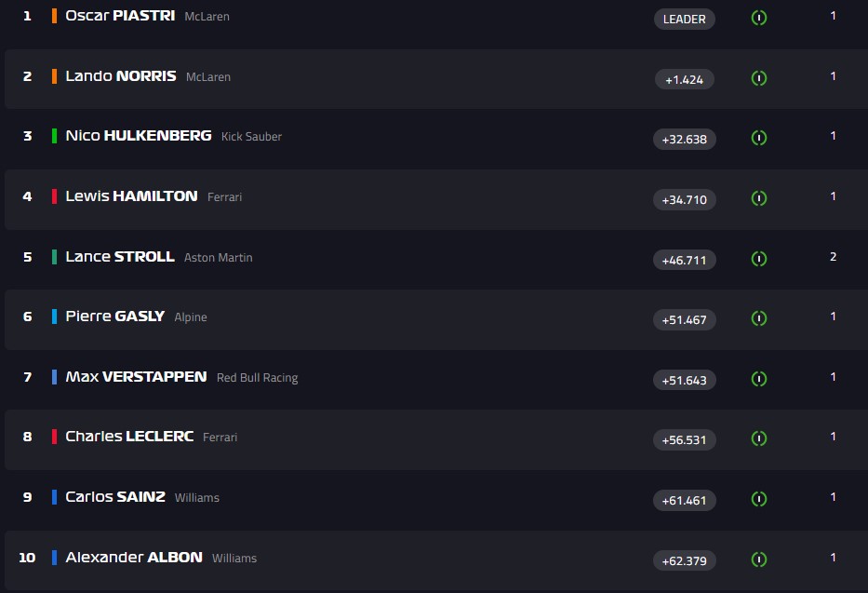This screenshot has height=593, width=868.
Task: Click the green tyre icon in Oscar Piastri's row
Action: tap(759, 18)
